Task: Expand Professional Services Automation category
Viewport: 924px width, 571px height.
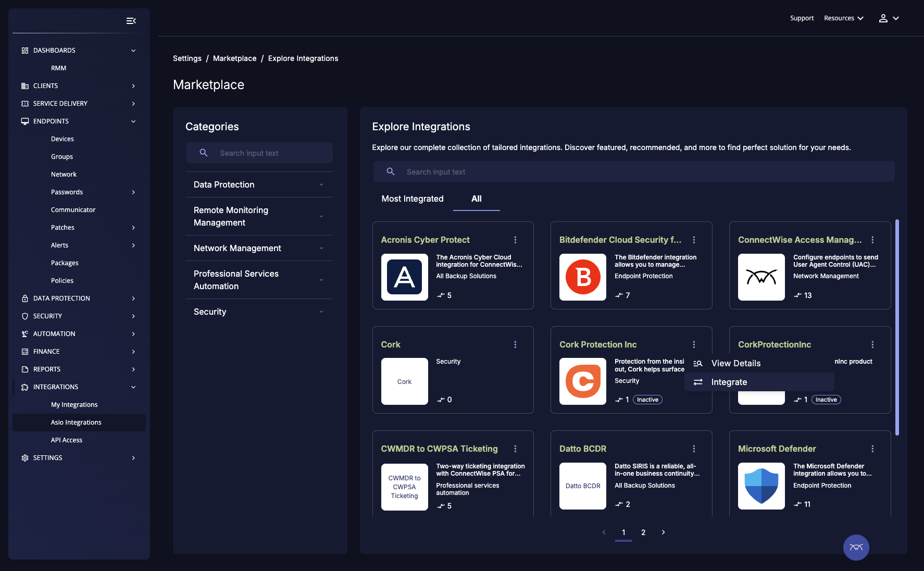Action: pos(259,280)
